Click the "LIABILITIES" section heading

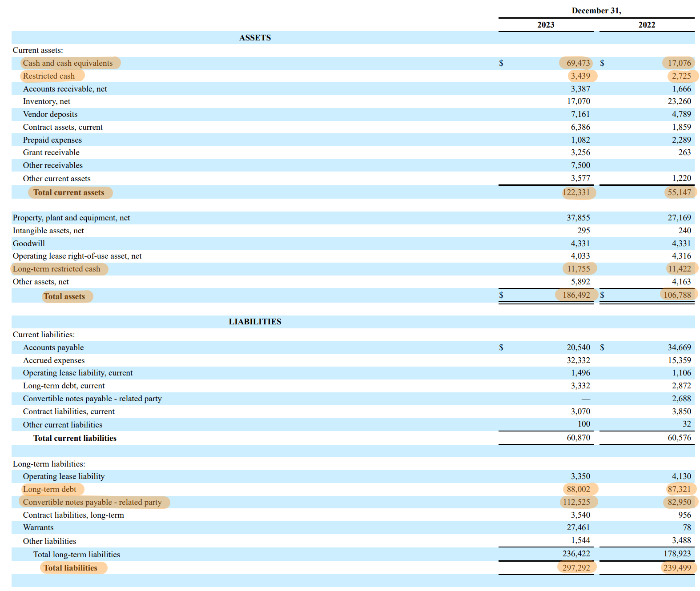pos(255,322)
